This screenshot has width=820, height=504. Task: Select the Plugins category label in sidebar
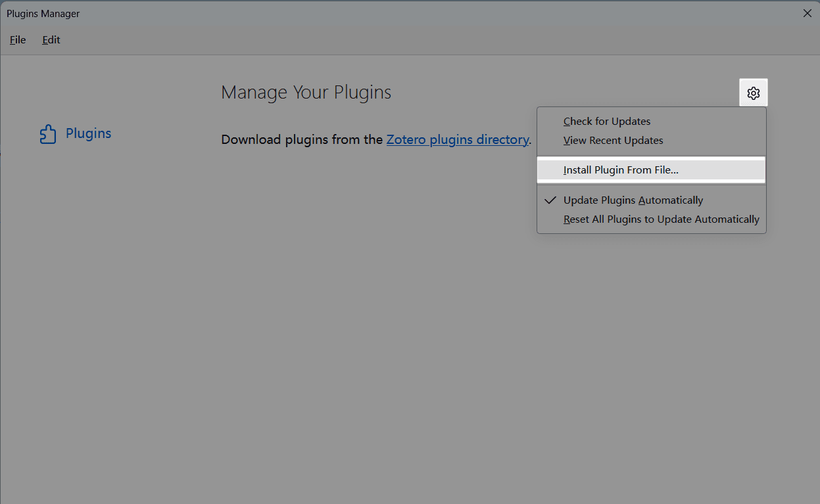(88, 133)
